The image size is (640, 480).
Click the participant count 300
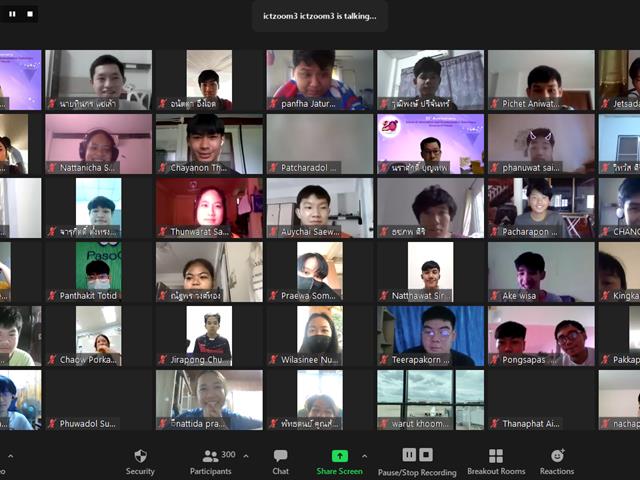point(228,454)
